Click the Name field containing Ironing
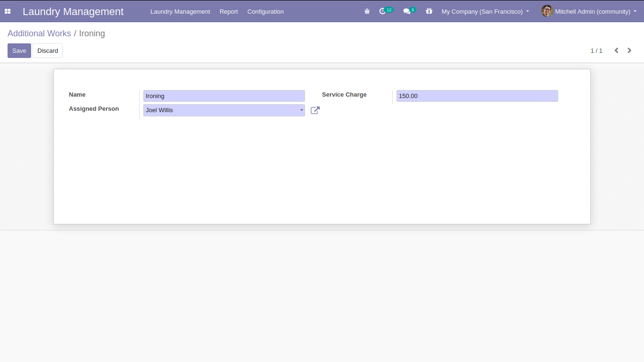Image resolution: width=644 pixels, height=362 pixels. pos(224,96)
